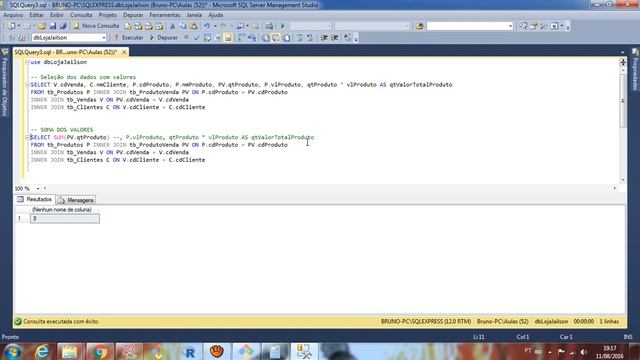Toggle Results to Text icon
This screenshot has height=360, width=640.
pos(265,38)
